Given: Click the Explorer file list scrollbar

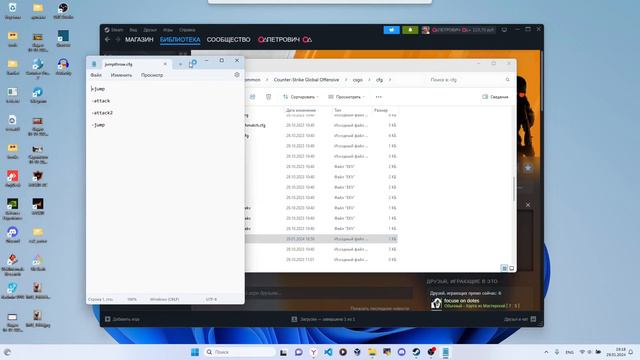Looking at the screenshot, I should pos(513,189).
